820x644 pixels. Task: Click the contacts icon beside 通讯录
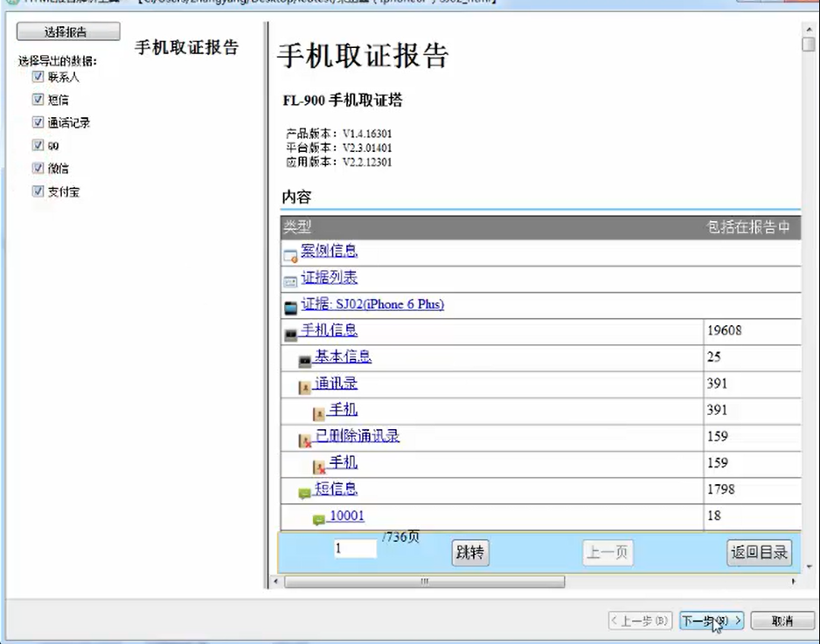[305, 387]
